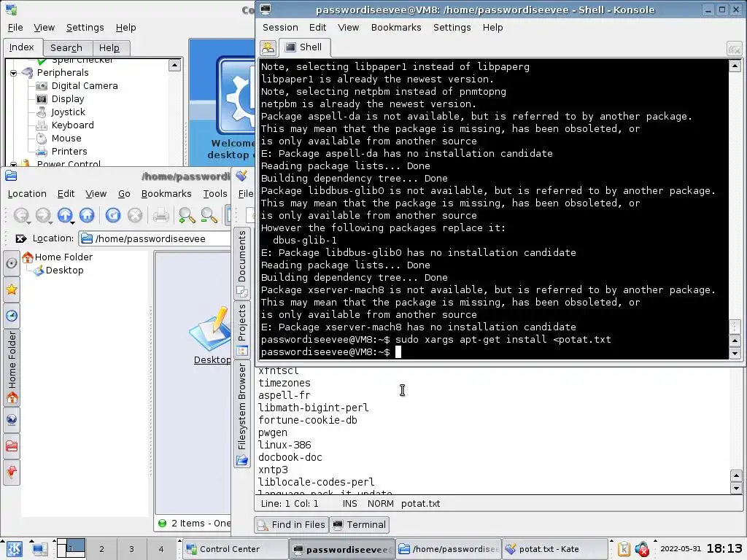Open the Bookmarks menu in Konsole
Image resolution: width=747 pixels, height=560 pixels.
(x=396, y=27)
